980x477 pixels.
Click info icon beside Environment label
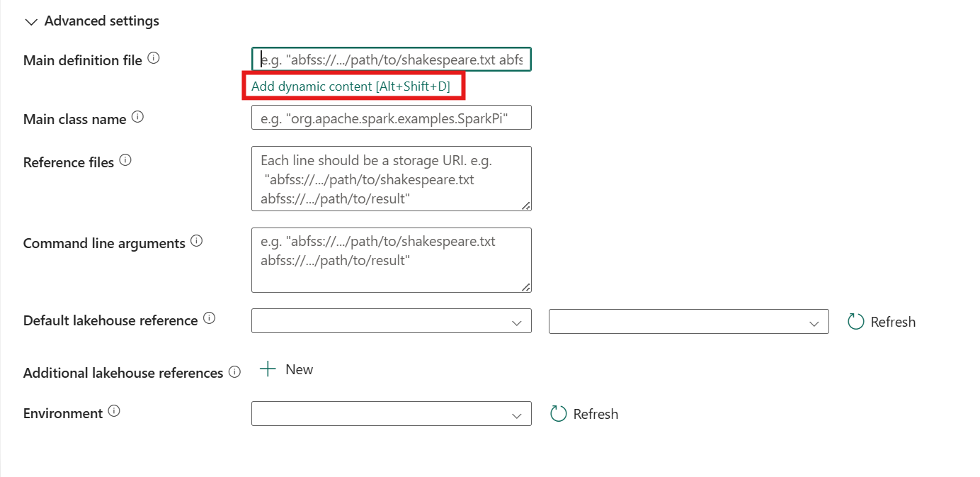[114, 412]
